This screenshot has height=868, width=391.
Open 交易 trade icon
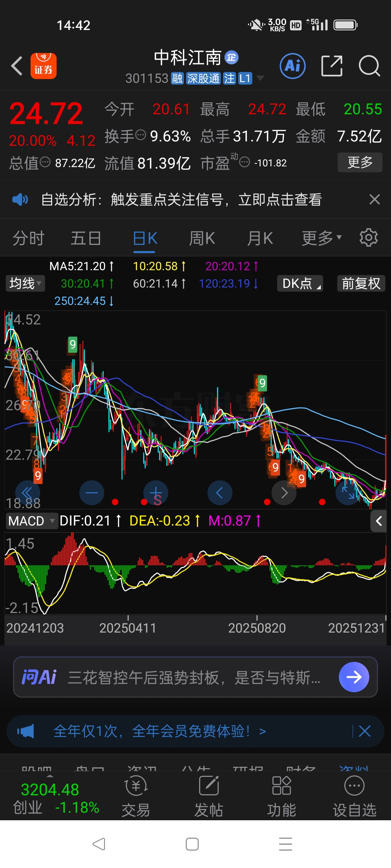coord(136,797)
